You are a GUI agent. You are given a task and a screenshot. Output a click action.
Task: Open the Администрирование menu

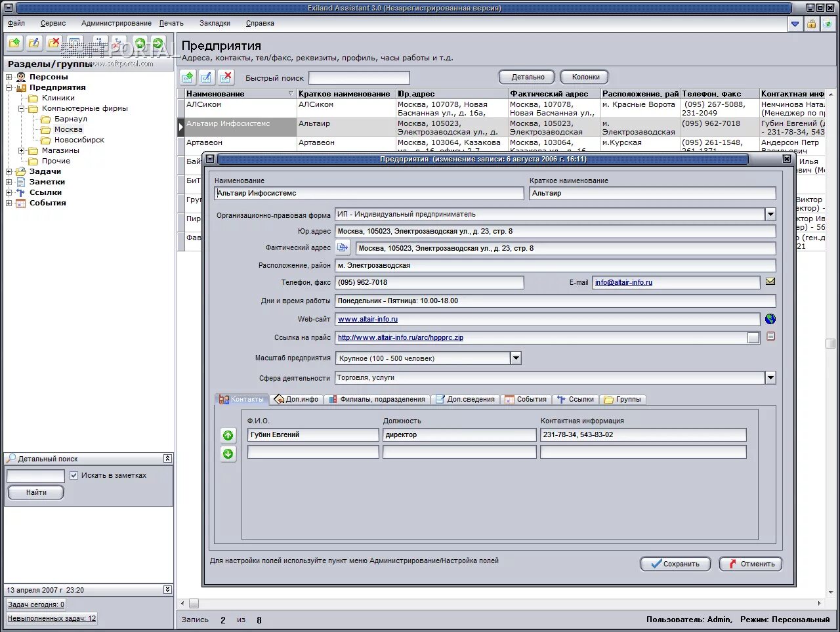[x=116, y=23]
